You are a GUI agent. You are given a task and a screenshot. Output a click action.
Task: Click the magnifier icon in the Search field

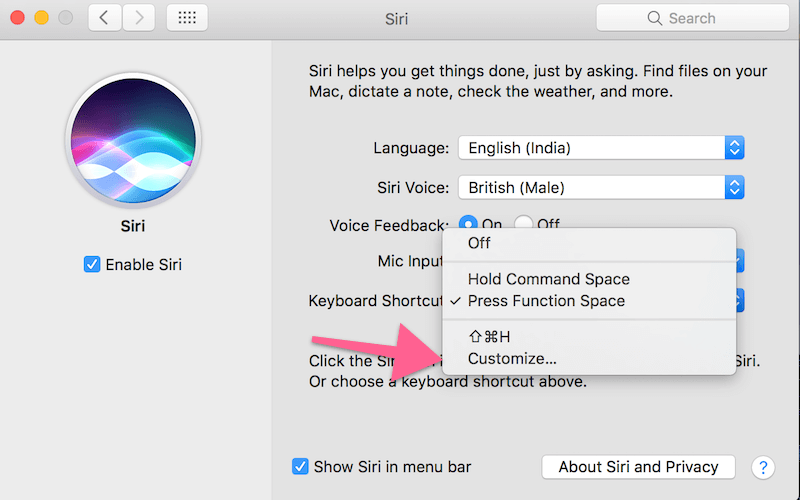pos(655,18)
